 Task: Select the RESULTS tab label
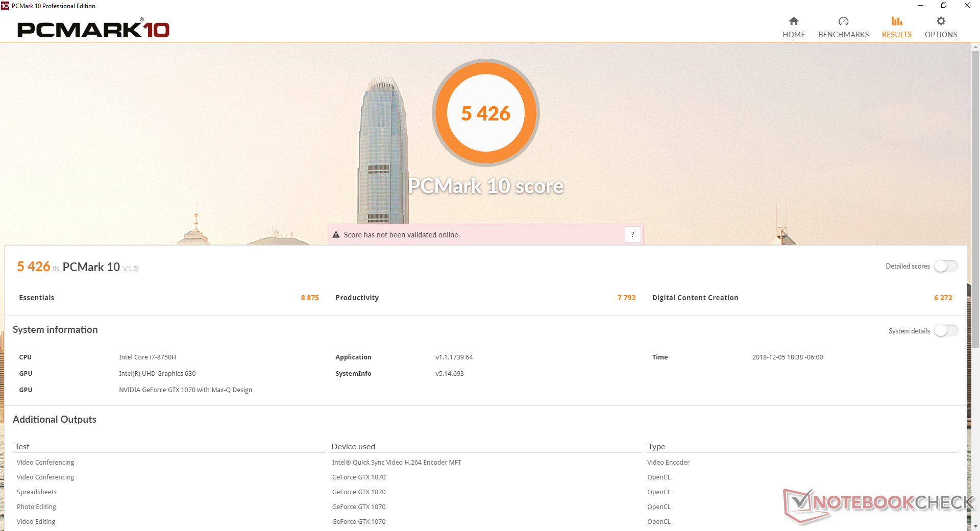pos(897,35)
